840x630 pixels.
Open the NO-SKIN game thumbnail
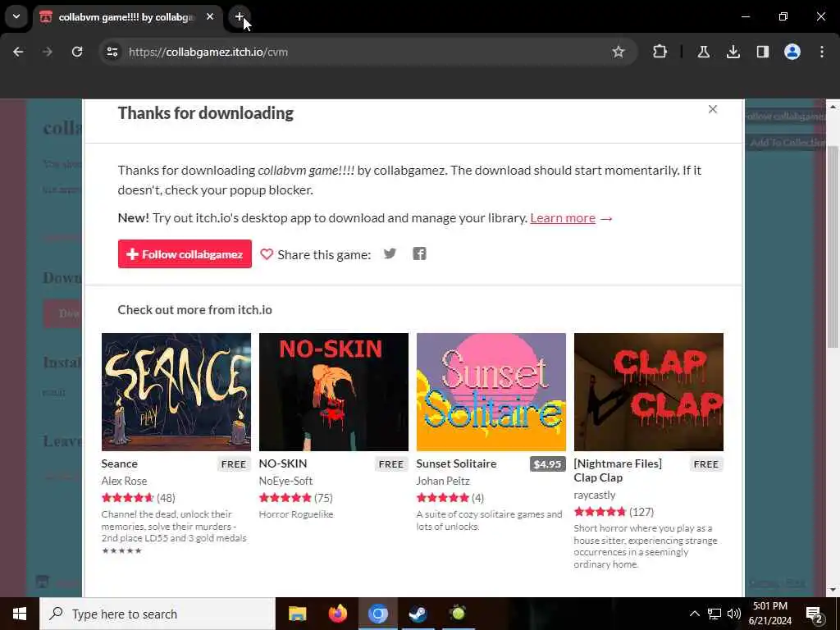(334, 391)
